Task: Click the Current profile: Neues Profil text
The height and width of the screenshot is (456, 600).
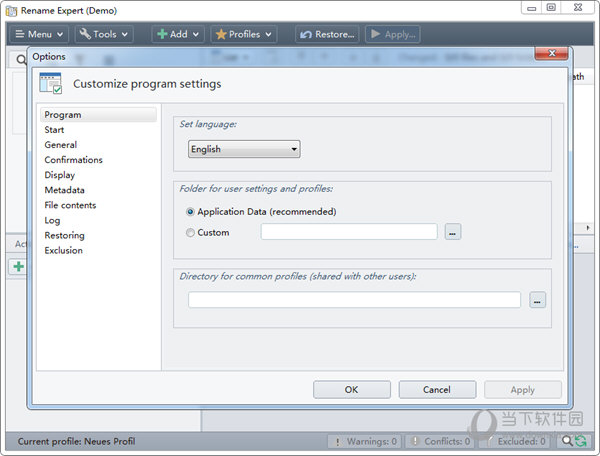Action: coord(76,441)
